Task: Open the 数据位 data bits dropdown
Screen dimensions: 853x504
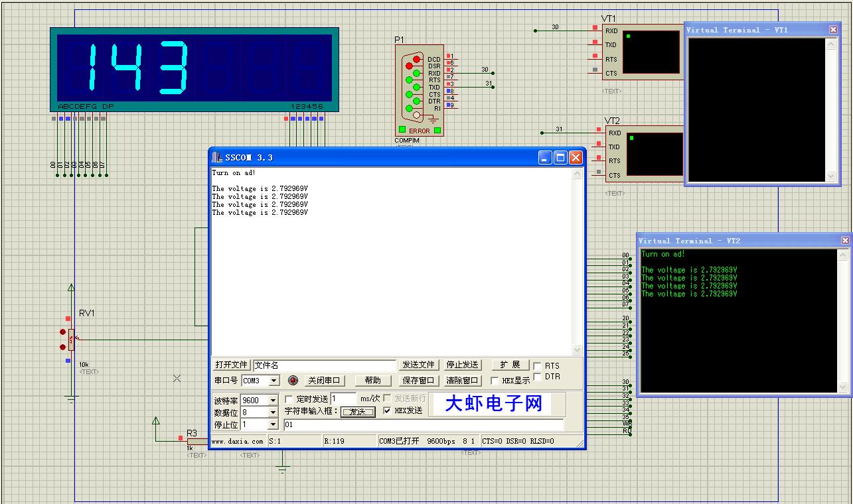Action: 273,412
